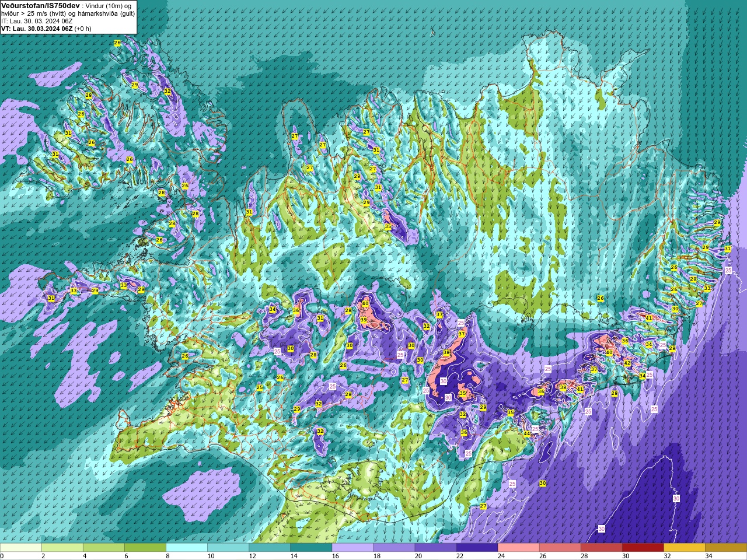This screenshot has width=747, height=560.
Task: Click the 30–32 m/s dark red legend swatch
Action: 643,548
